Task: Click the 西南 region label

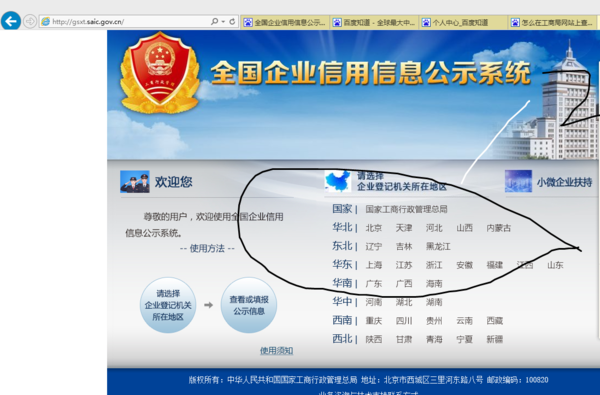Action: 342,320
